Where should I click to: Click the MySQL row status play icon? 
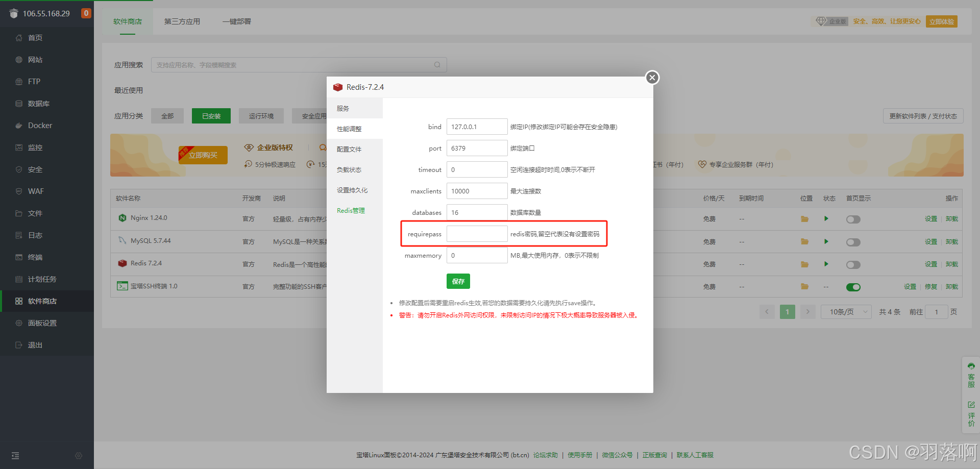tap(826, 241)
